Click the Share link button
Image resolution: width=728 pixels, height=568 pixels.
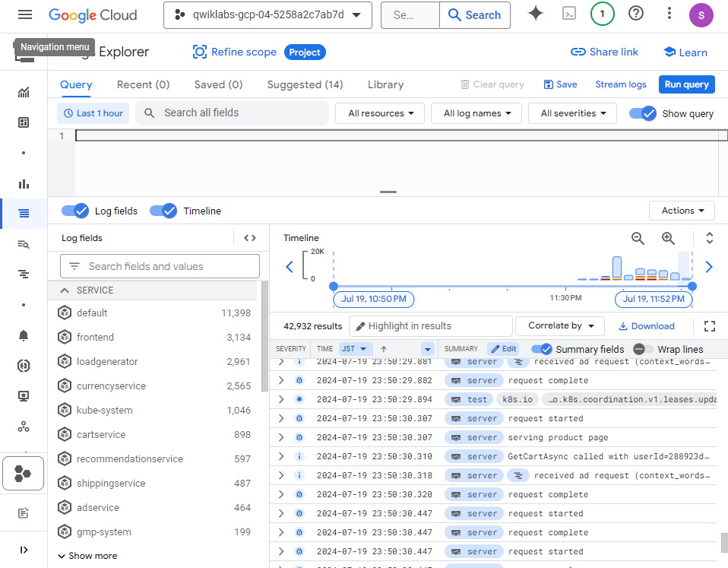[604, 52]
